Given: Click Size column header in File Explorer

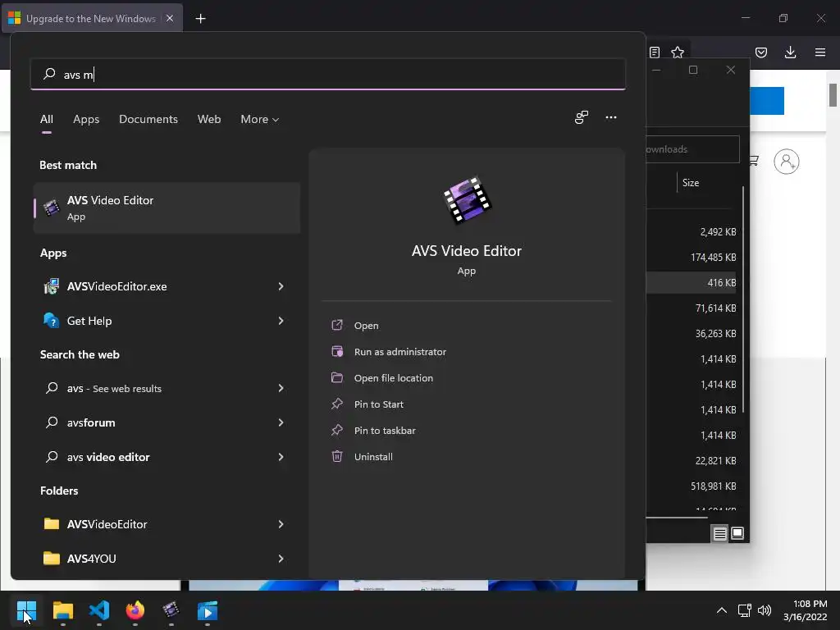Looking at the screenshot, I should (691, 183).
